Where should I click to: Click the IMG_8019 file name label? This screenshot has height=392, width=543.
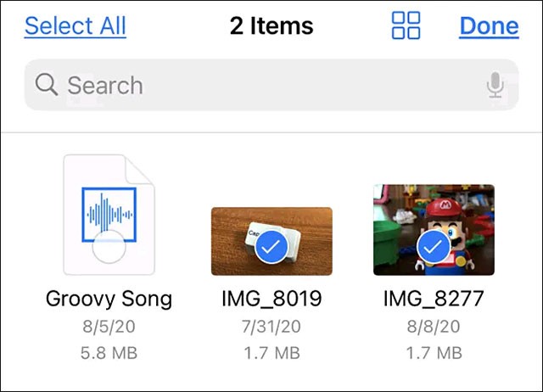coord(271,299)
